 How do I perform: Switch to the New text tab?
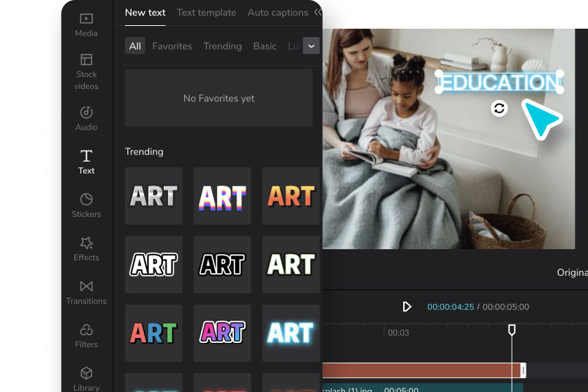[x=145, y=13]
